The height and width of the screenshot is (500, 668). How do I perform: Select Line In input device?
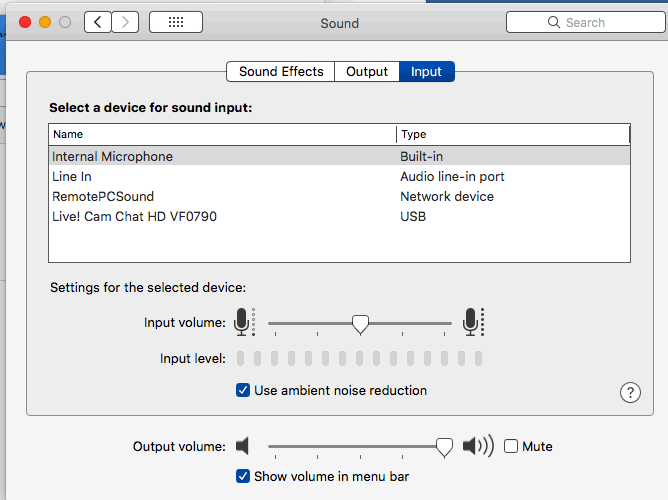click(x=72, y=177)
